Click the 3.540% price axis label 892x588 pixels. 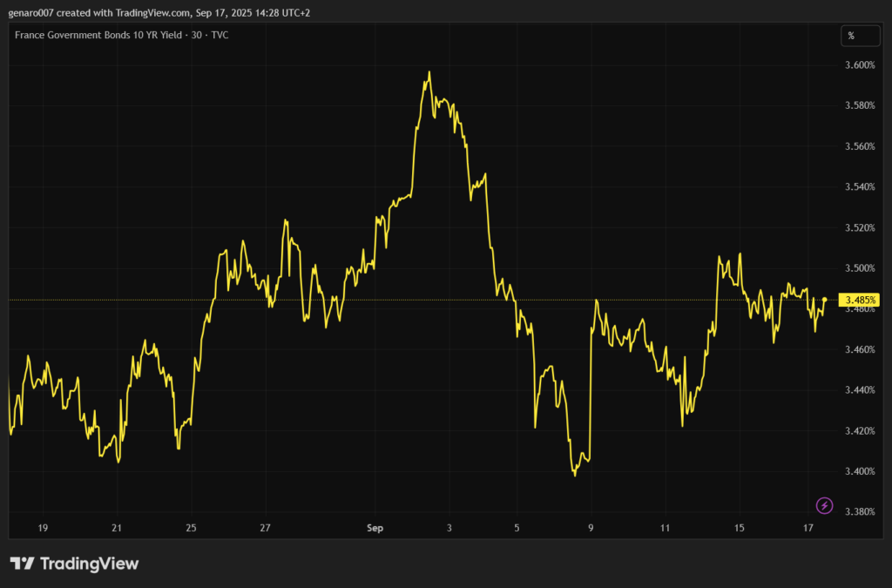tap(861, 187)
